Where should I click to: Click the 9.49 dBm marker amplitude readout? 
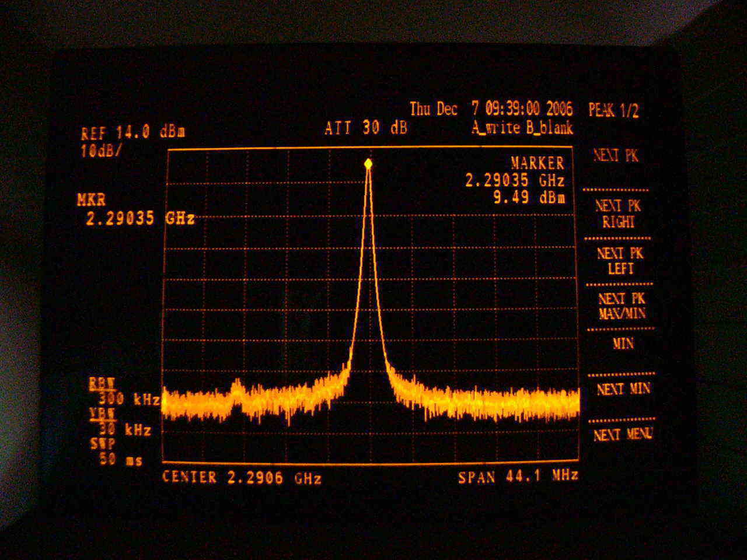529,198
